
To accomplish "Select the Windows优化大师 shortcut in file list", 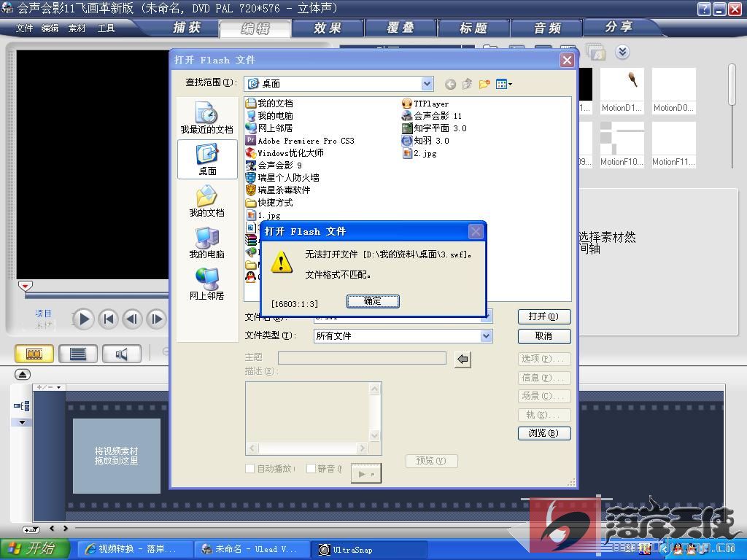I will coord(285,153).
